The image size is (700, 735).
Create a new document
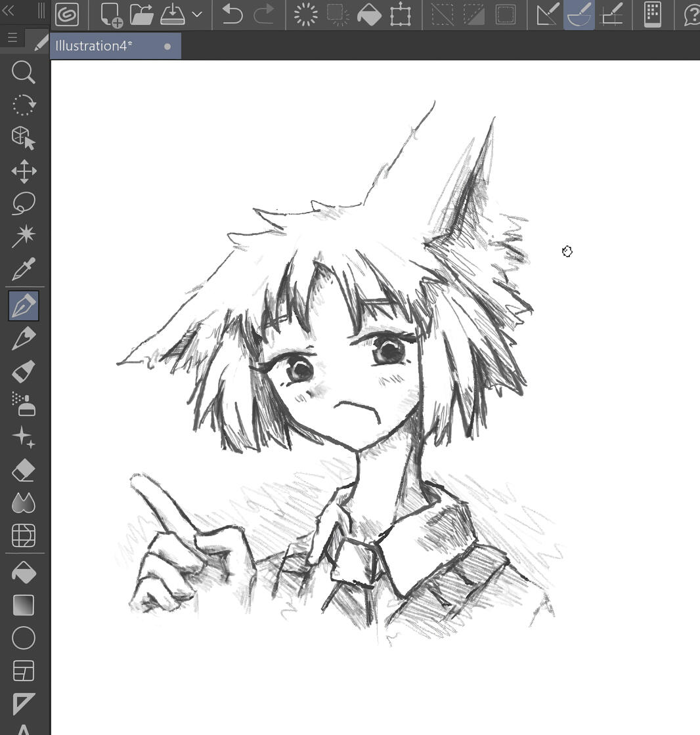click(111, 14)
